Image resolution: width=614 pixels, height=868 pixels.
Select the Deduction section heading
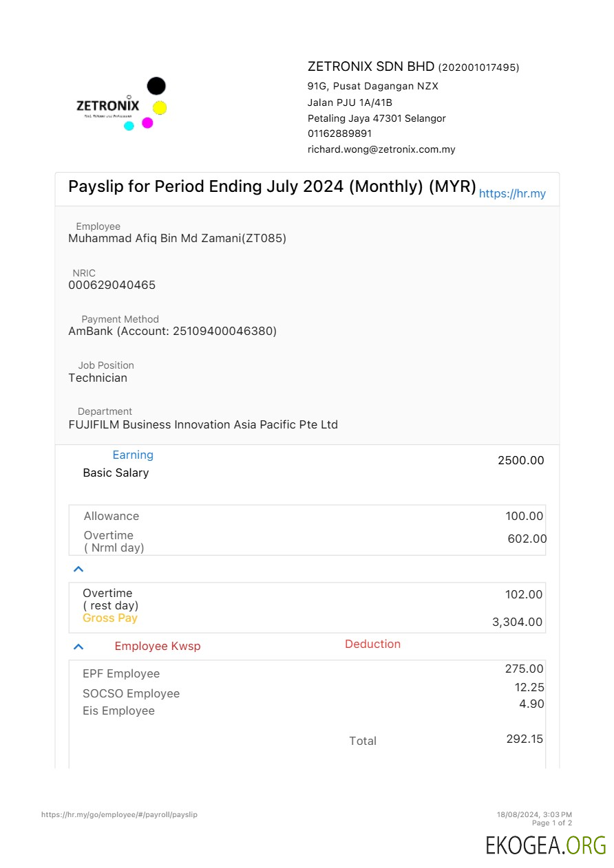pyautogui.click(x=372, y=644)
